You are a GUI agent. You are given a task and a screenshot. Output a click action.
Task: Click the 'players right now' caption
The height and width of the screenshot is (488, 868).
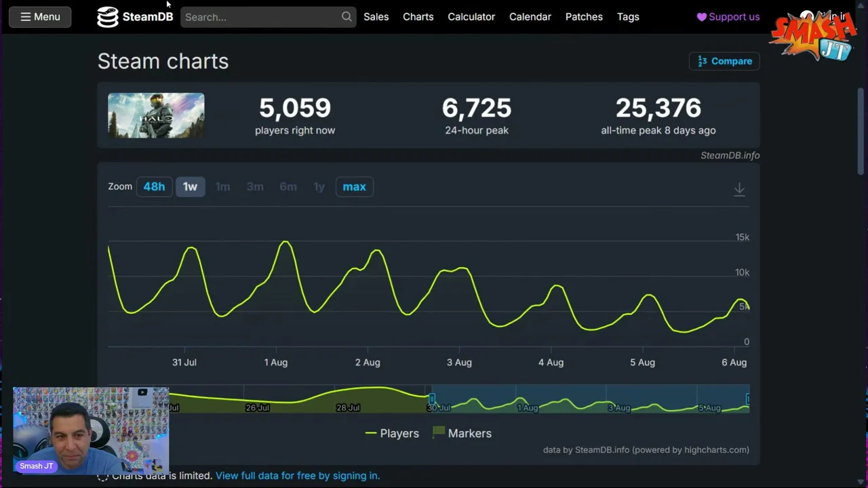[295, 130]
